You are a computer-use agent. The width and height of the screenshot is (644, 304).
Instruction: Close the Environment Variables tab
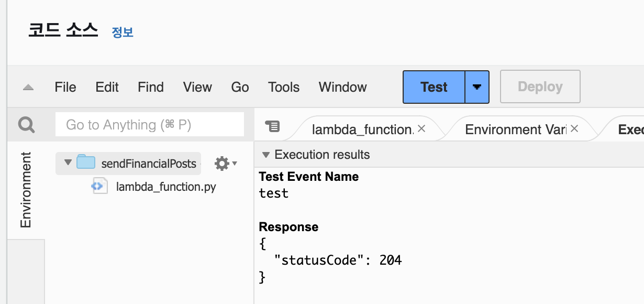point(574,128)
